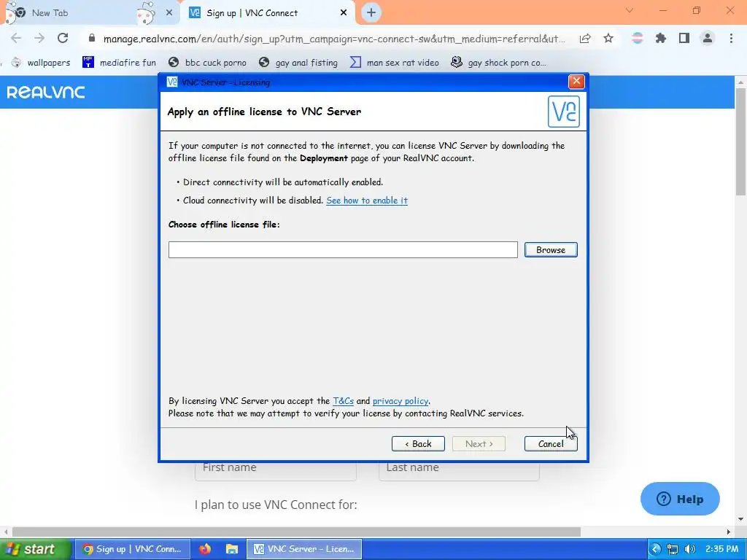Expand hidden system tray icons
The width and height of the screenshot is (747, 560).
(656, 549)
